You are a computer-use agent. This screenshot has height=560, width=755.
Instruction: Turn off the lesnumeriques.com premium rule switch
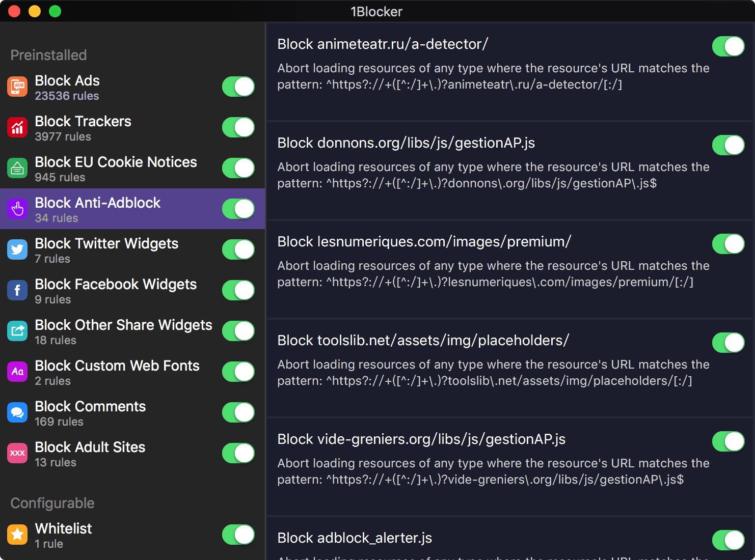click(729, 244)
